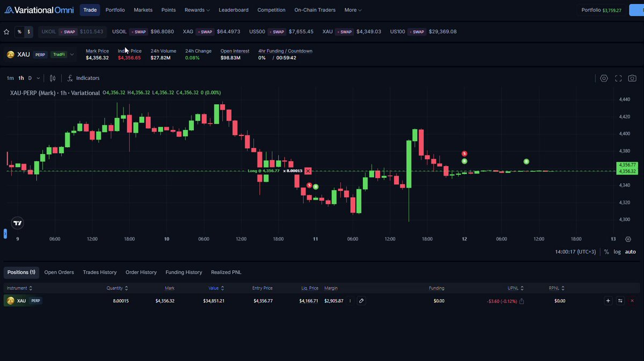
Task: Enter fullscreen chart mode
Action: (618, 78)
